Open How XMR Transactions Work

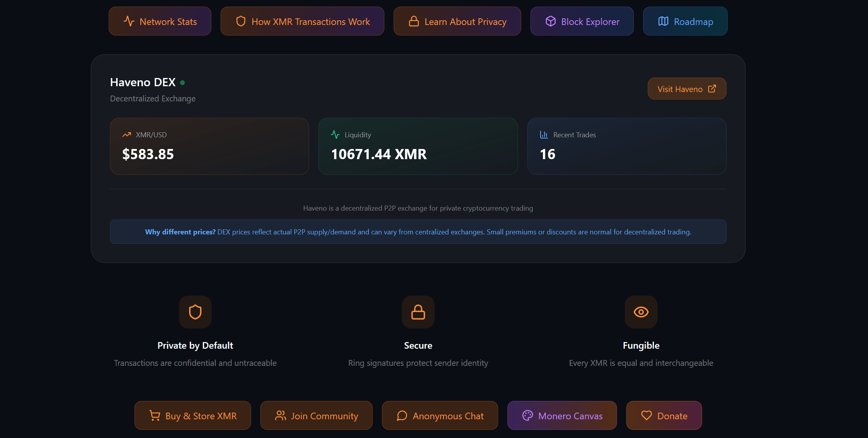[x=302, y=21]
